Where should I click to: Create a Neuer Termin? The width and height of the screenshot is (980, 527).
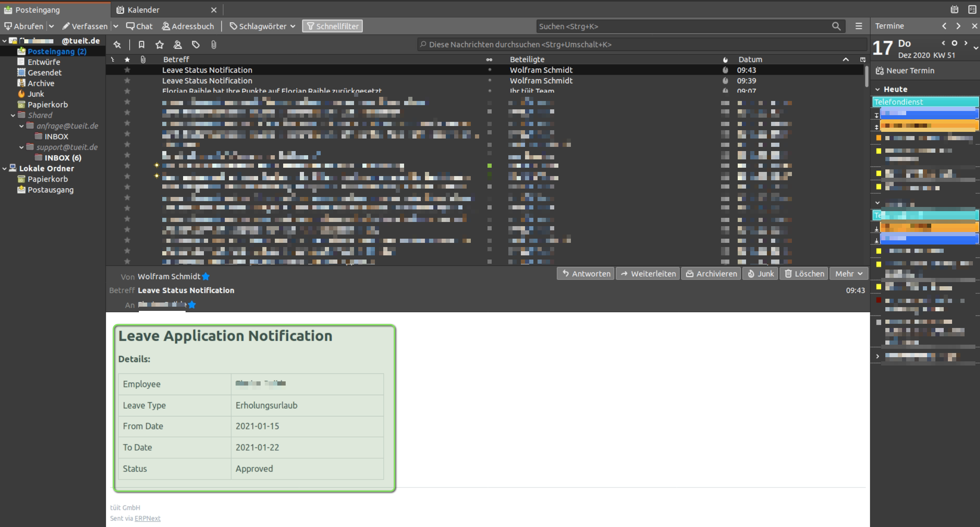coord(905,71)
